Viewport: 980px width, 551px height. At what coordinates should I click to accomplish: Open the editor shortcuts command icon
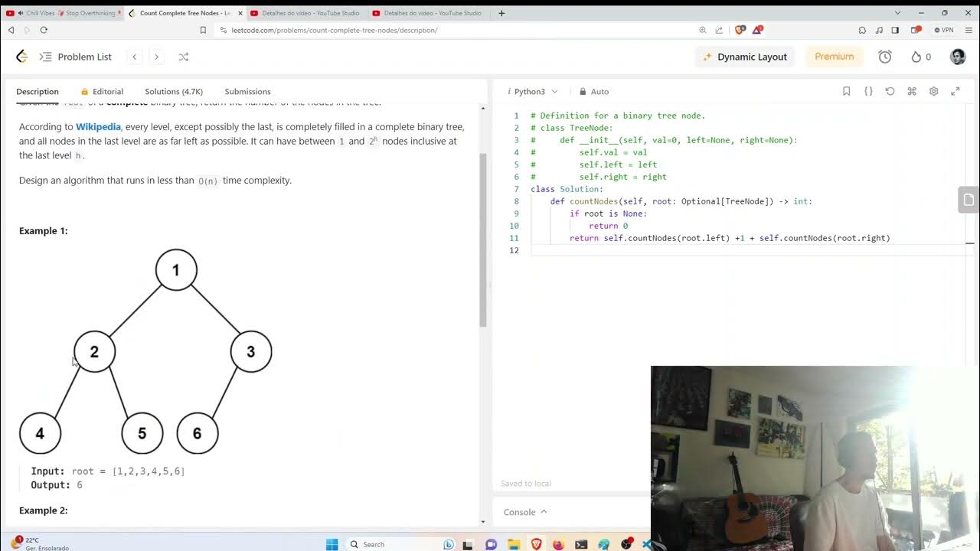[912, 91]
